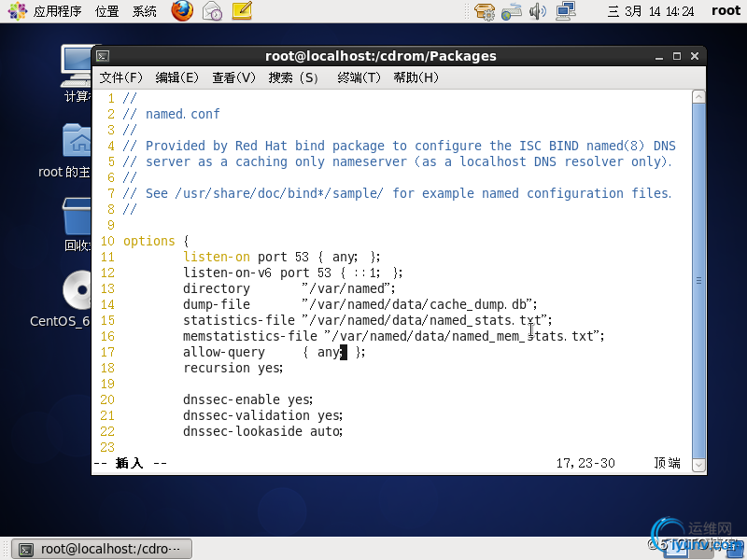Open the mail client panel icon
Screen dimensions: 747x560
tap(212, 10)
